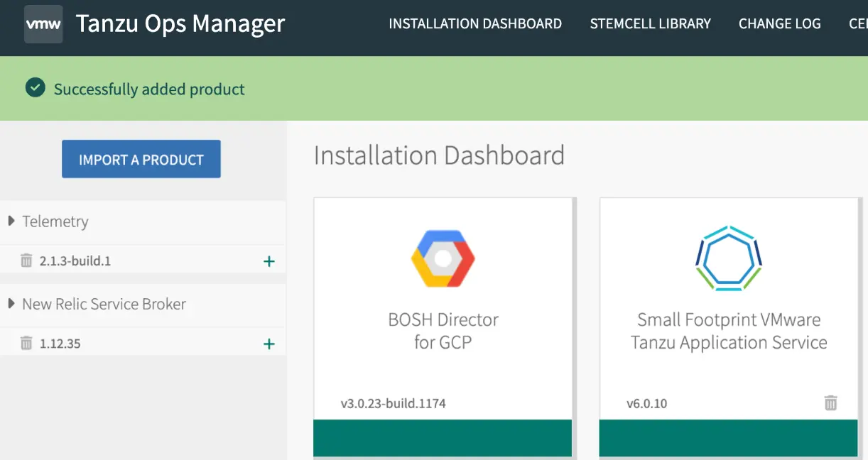868x460 pixels.
Task: Click the green success checkmark icon
Action: coord(35,88)
